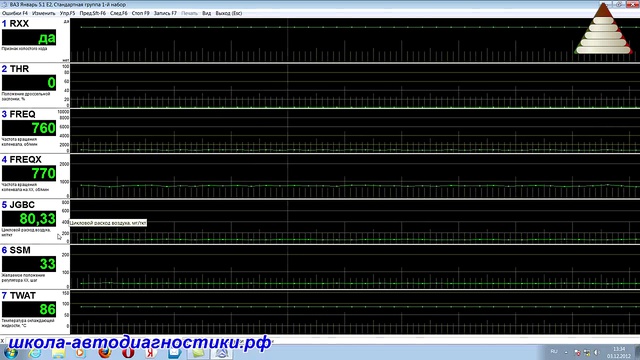The width and height of the screenshot is (640, 360).
Task: Open the Вид menu
Action: pos(207,13)
